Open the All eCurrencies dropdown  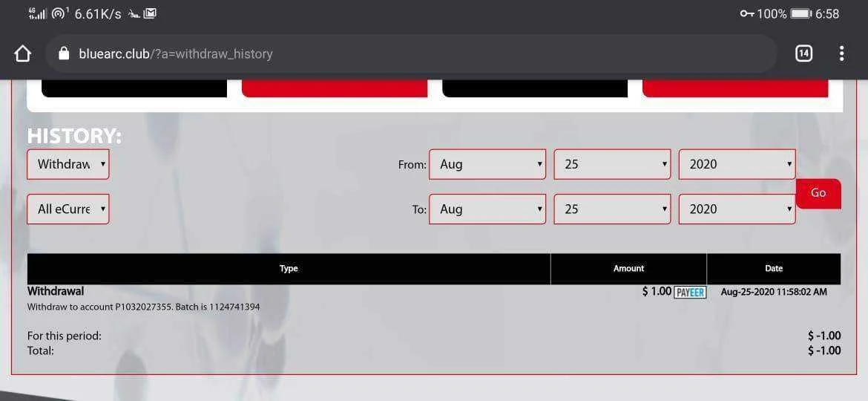(68, 209)
